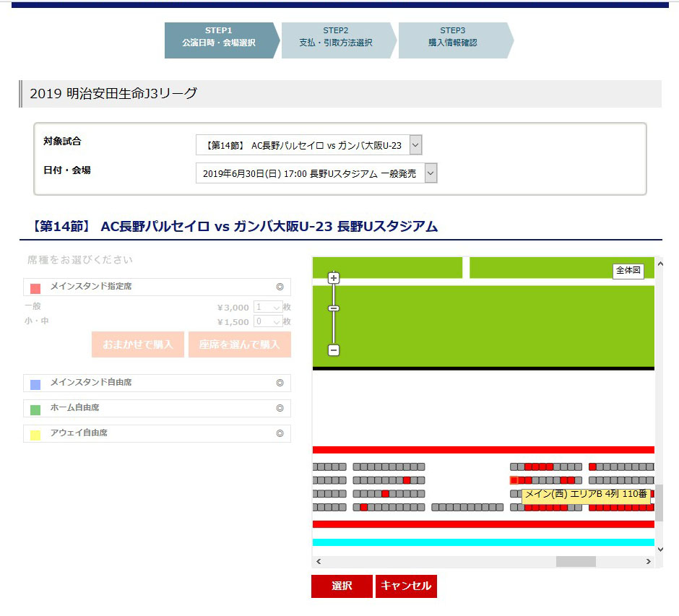Click the zoom out minus icon on seat map
The width and height of the screenshot is (679, 616).
click(x=334, y=350)
